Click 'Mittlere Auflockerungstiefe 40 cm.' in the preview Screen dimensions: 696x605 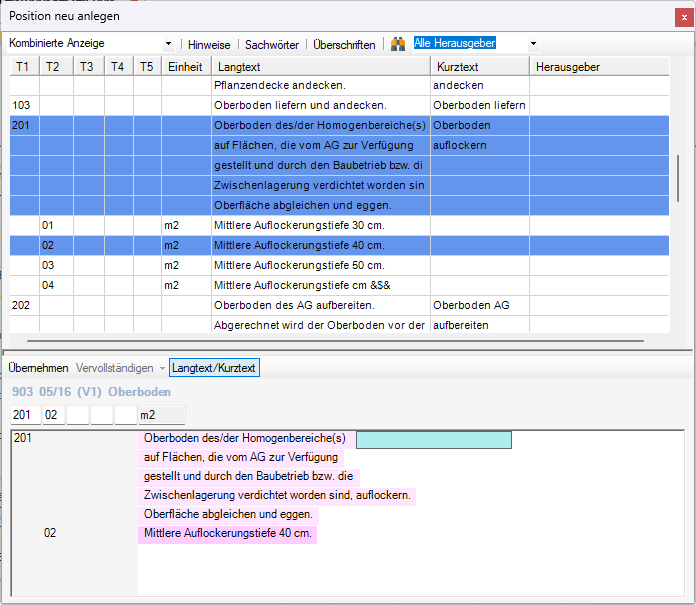tap(228, 533)
